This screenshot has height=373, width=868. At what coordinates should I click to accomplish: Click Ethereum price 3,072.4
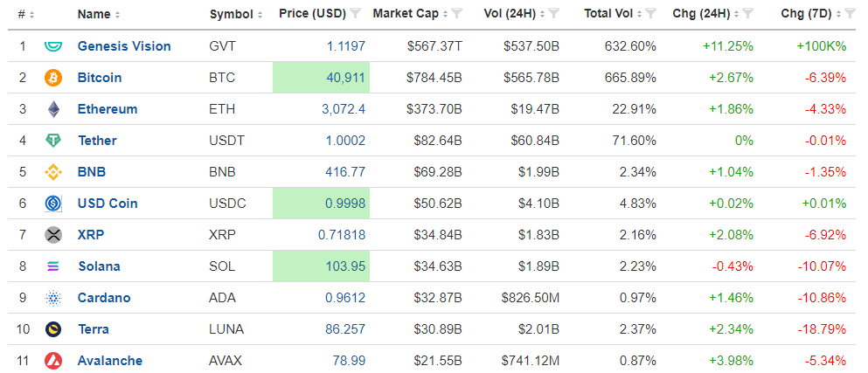point(344,109)
